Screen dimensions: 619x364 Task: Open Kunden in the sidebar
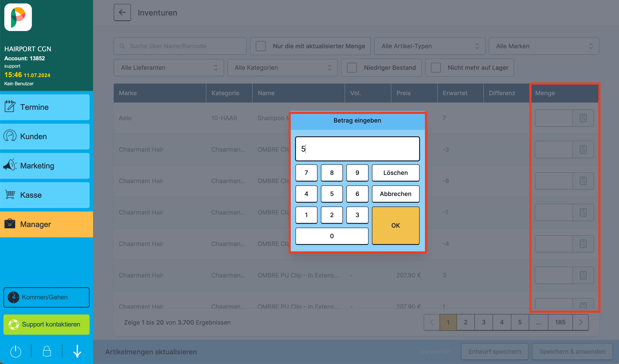[x=45, y=136]
